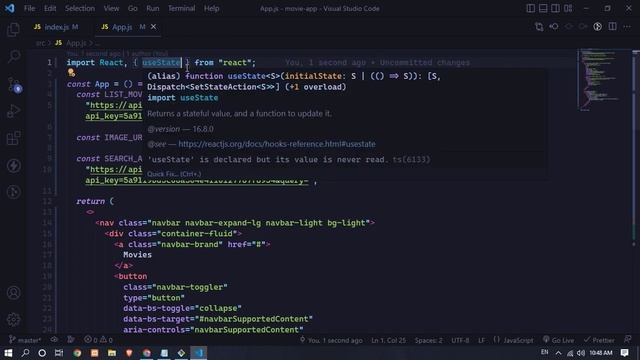Click the status bar blame 'You, 1 second ago'
Screen dimensions: 640x360
point(331,340)
